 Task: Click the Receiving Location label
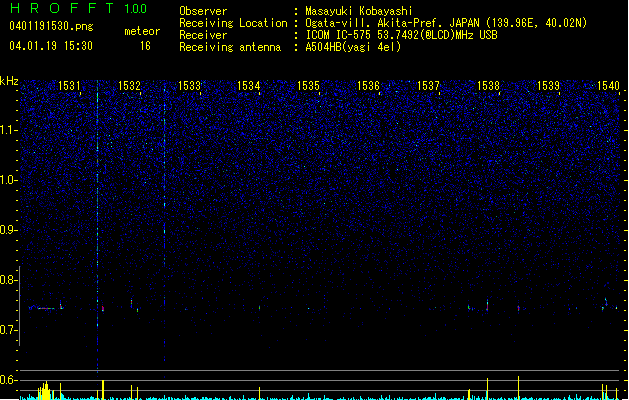pyautogui.click(x=233, y=23)
